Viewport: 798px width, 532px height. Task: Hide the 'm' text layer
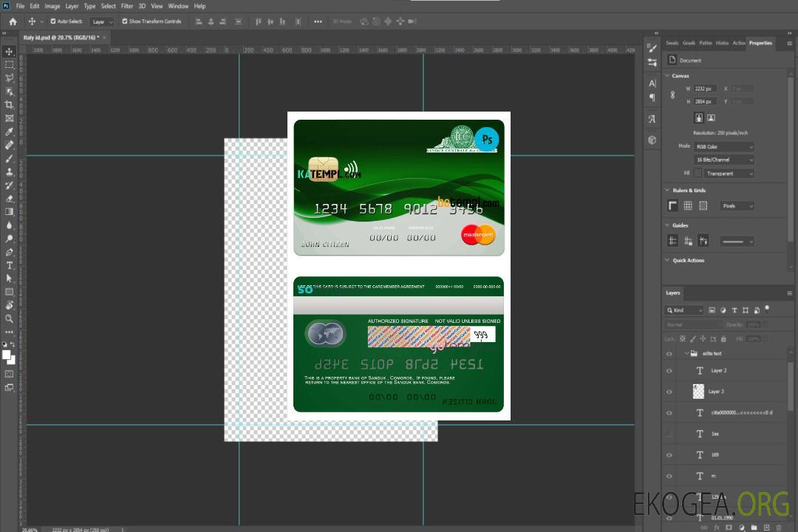click(x=669, y=477)
